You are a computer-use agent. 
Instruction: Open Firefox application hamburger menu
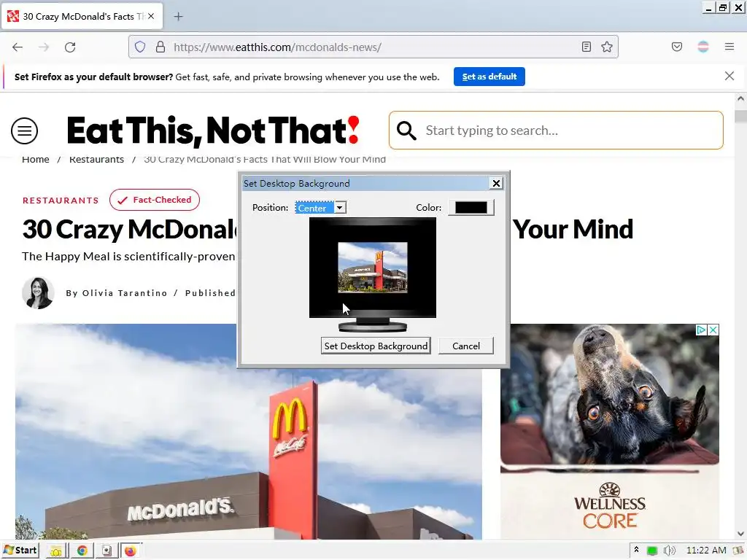pos(729,47)
